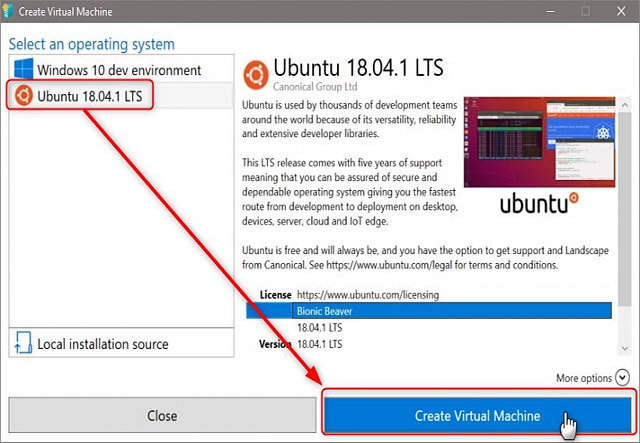Viewport: 640px width, 443px height.
Task: Click the details pane scrollbar thumb
Action: point(624,209)
